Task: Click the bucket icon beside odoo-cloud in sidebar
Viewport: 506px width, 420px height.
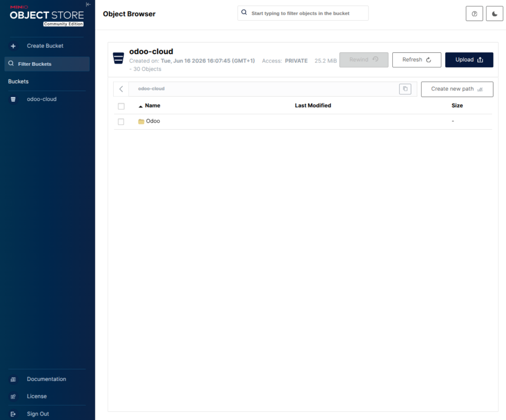Action: (x=13, y=99)
